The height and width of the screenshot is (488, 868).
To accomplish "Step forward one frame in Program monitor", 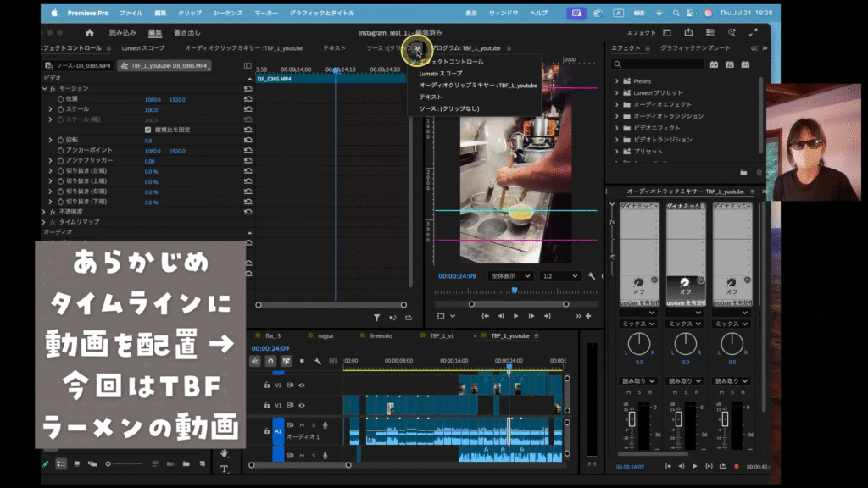I will coord(531,316).
